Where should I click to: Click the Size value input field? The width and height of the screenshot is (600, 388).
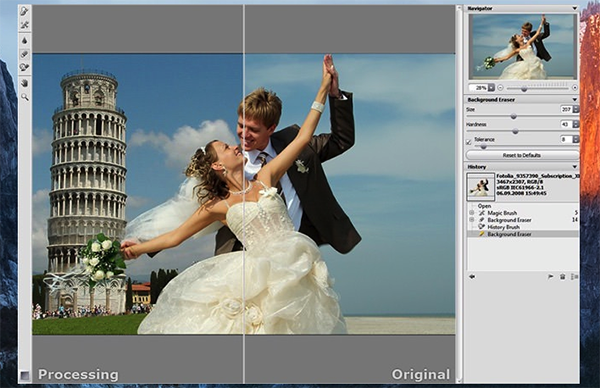click(x=566, y=109)
